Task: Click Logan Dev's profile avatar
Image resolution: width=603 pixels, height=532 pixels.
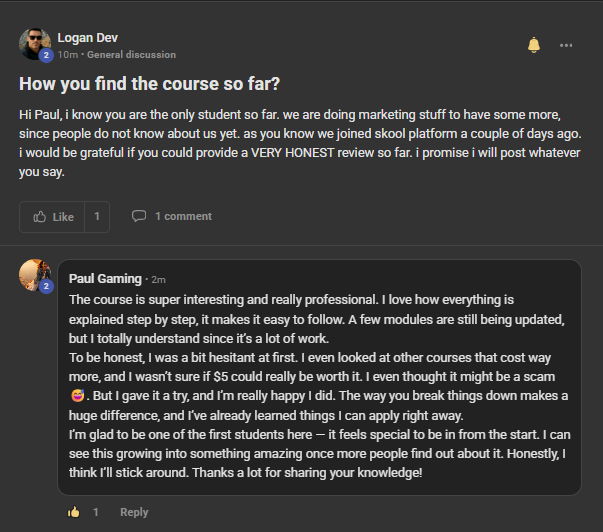Action: pyautogui.click(x=35, y=44)
